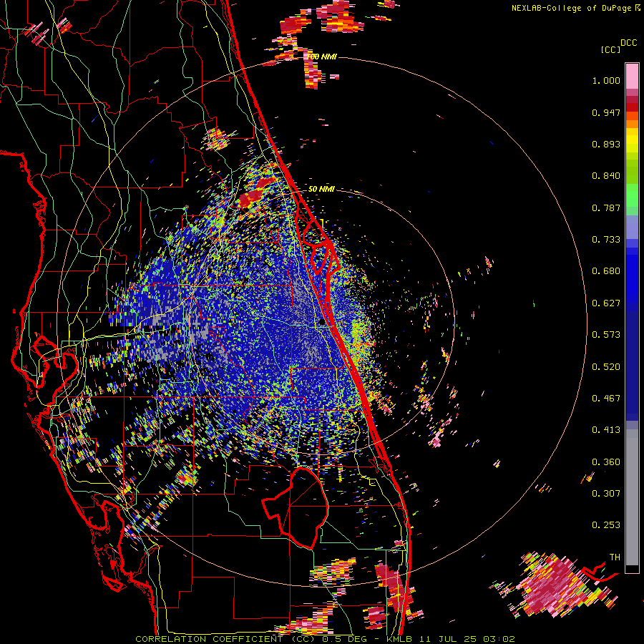Screen dimensions: 644x644
Task: Click the 0.627 legend value
Action: [x=606, y=303]
